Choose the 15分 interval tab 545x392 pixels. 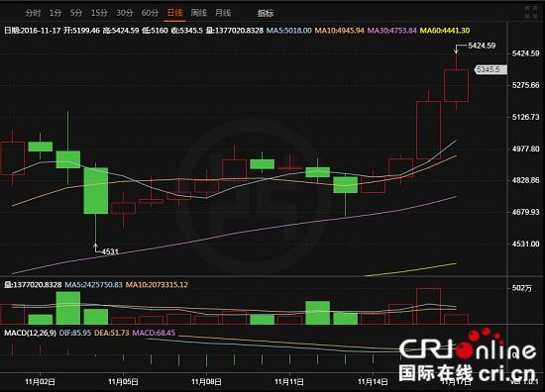click(99, 13)
